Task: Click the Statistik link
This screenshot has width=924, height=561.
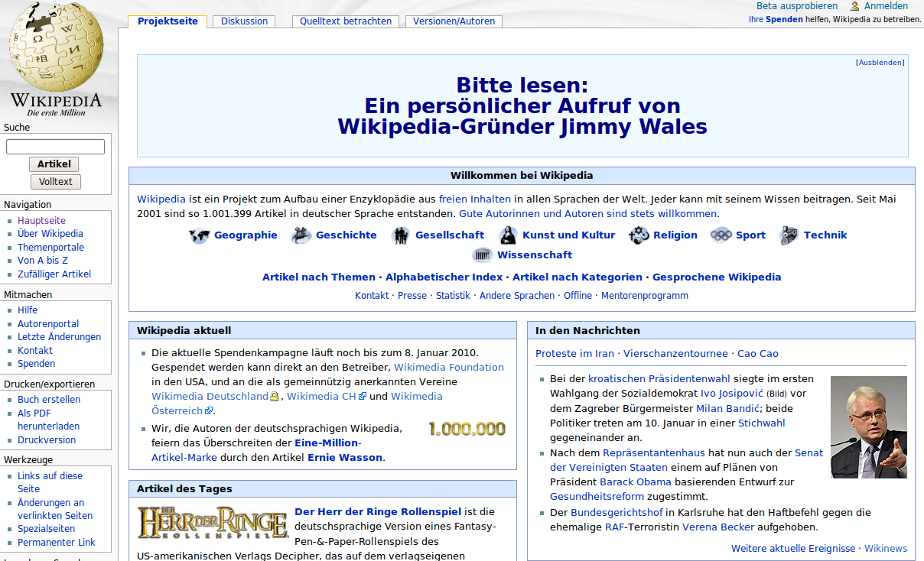Action: pyautogui.click(x=453, y=296)
